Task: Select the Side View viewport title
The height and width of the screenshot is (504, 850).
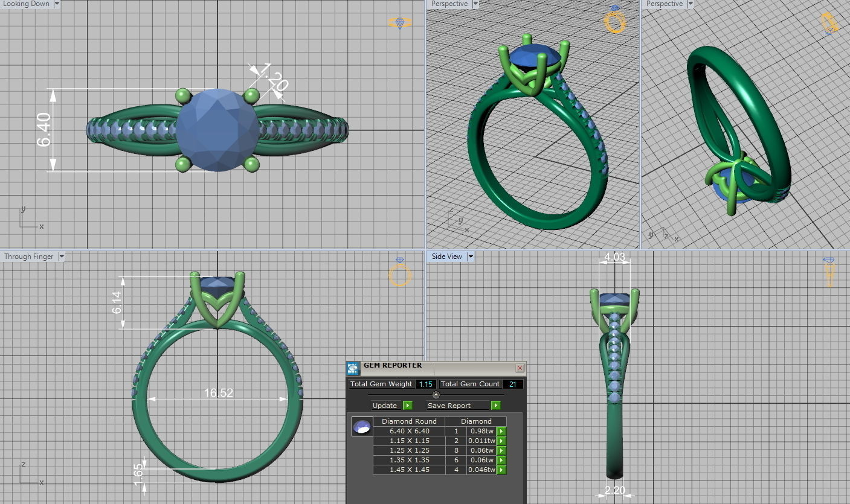Action: 447,257
